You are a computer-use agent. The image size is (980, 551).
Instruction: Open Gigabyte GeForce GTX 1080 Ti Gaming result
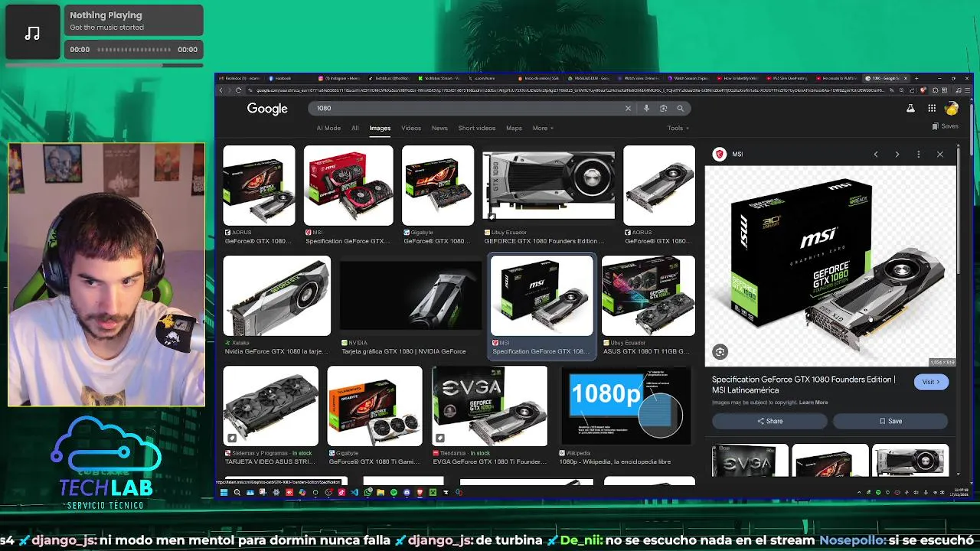point(374,406)
